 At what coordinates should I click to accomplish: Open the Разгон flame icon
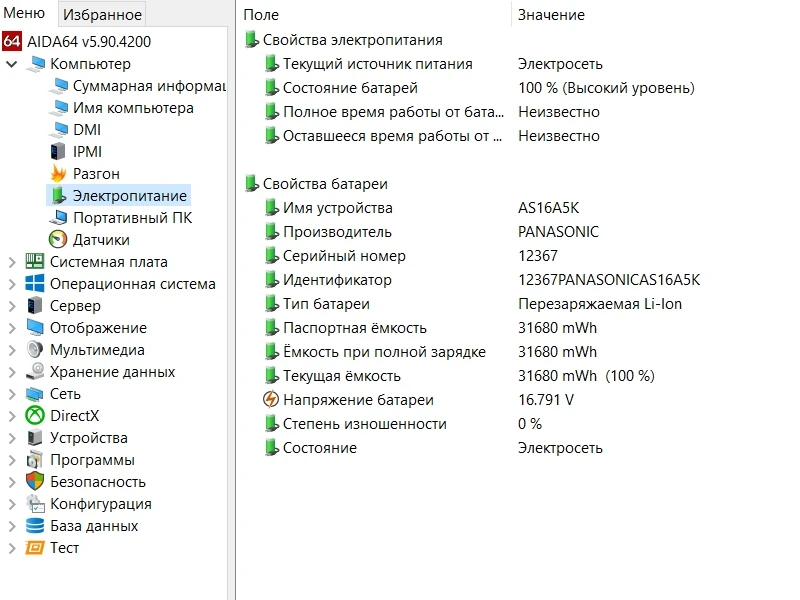coord(58,173)
